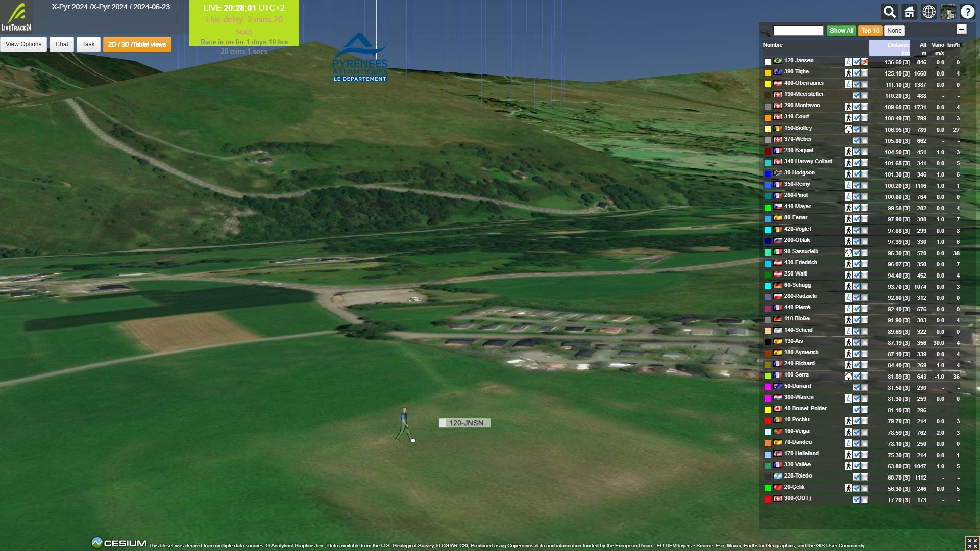This screenshot has height=551, width=980.
Task: Uncheck visibility checkbox for 400-Oberrauner
Action: point(856,84)
